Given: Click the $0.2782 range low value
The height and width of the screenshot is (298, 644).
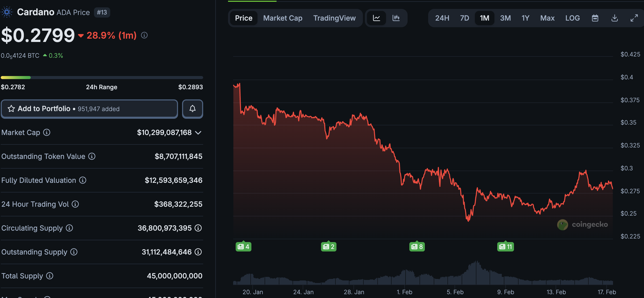Looking at the screenshot, I should 13,87.
